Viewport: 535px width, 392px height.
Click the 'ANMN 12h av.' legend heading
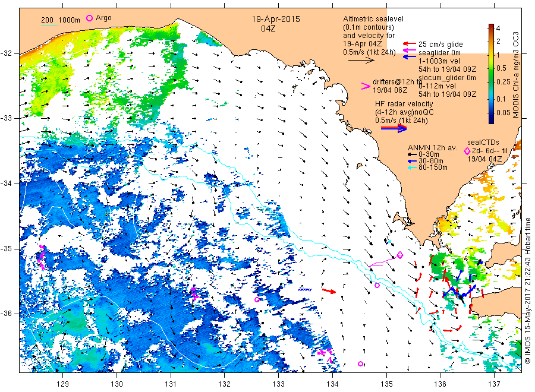coord(433,148)
